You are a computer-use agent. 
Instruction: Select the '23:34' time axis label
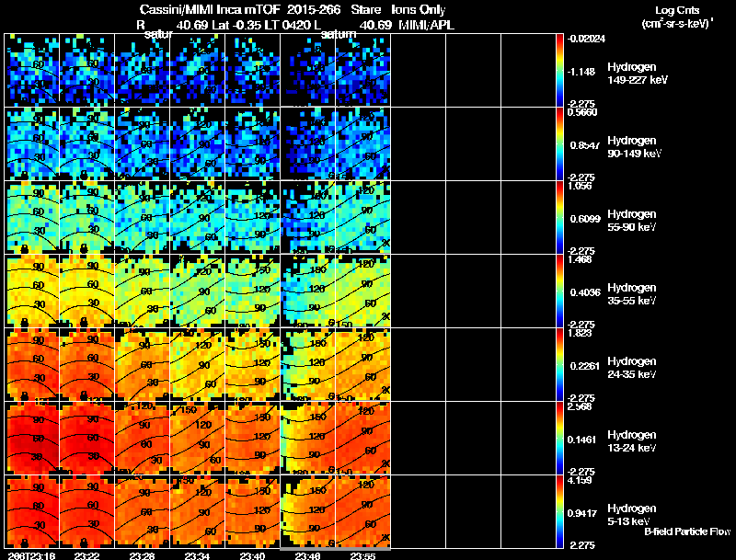197,555
